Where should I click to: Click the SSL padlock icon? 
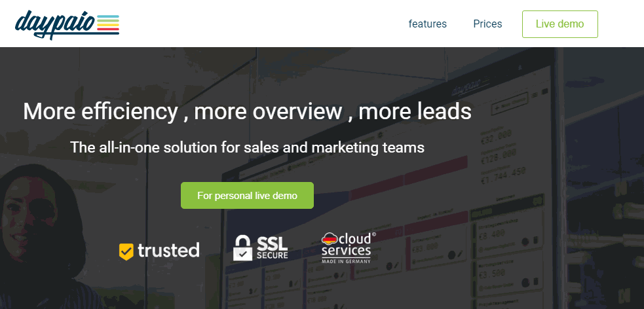point(243,247)
